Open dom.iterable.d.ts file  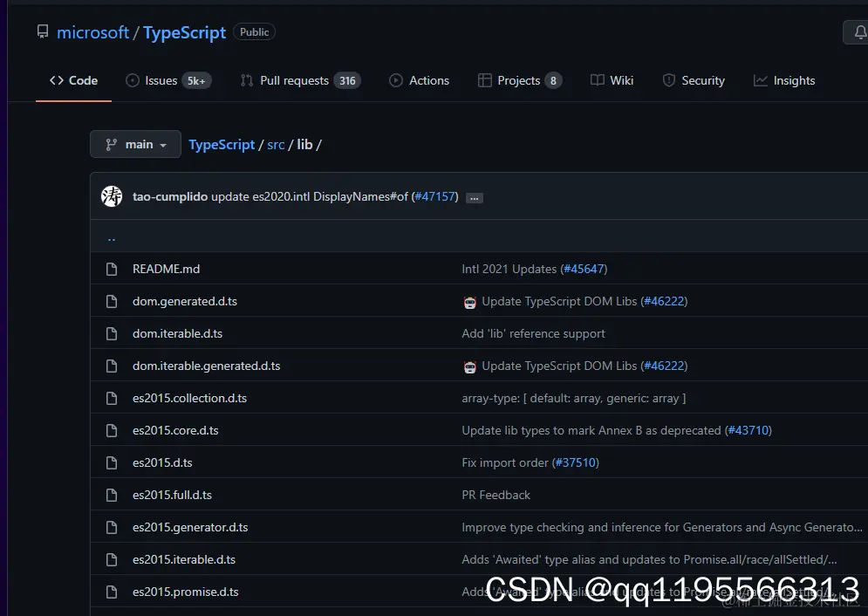coord(177,333)
